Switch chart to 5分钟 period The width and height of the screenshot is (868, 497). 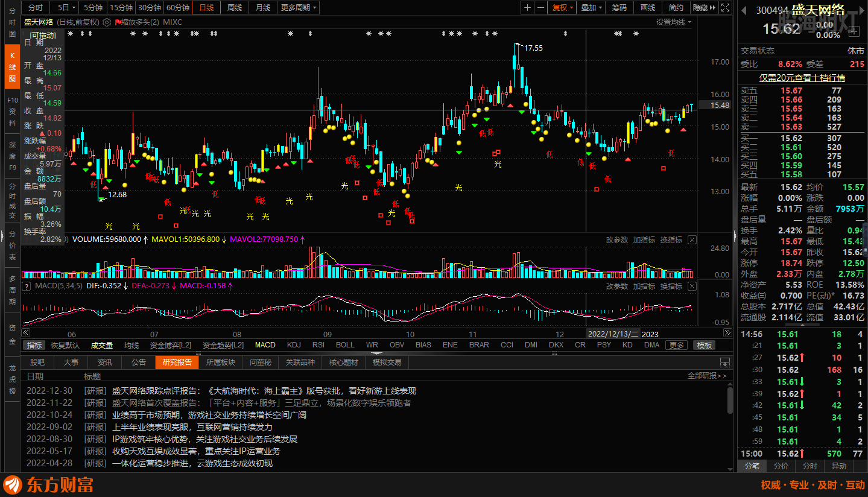(93, 8)
